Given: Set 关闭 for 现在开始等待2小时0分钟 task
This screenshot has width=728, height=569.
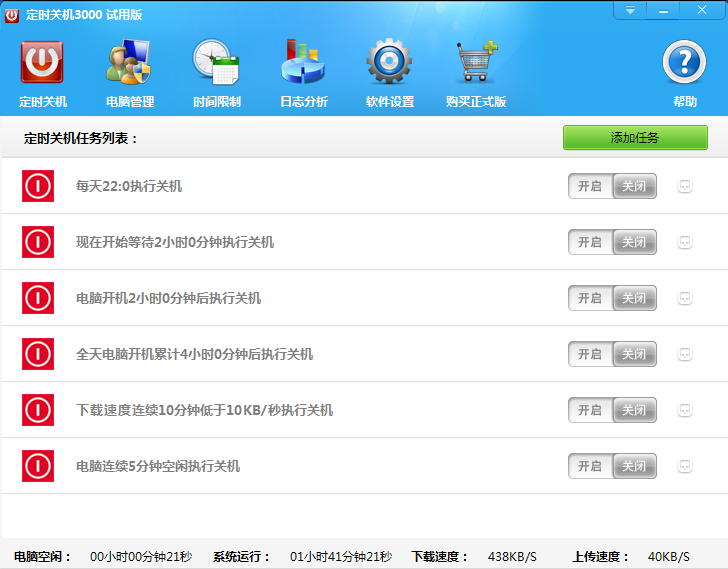Looking at the screenshot, I should click(x=634, y=242).
